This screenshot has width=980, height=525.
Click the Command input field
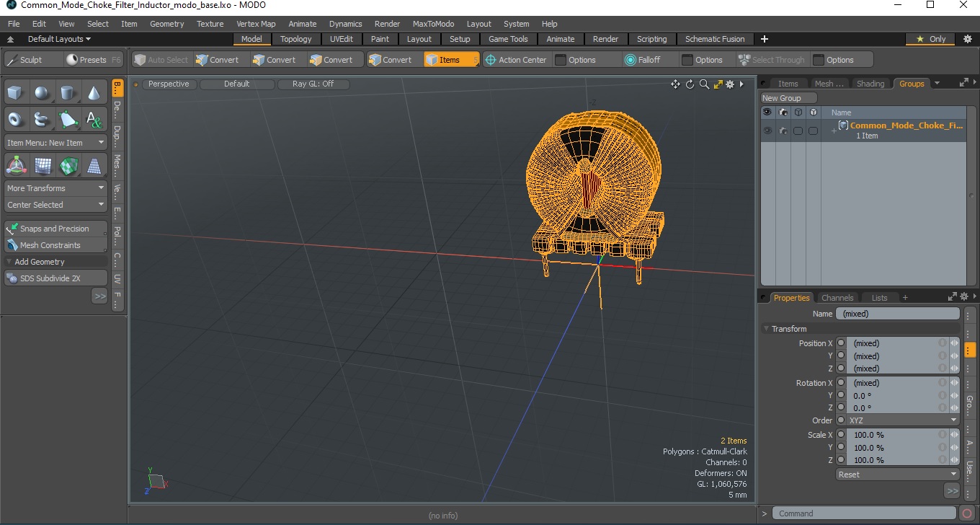click(865, 513)
